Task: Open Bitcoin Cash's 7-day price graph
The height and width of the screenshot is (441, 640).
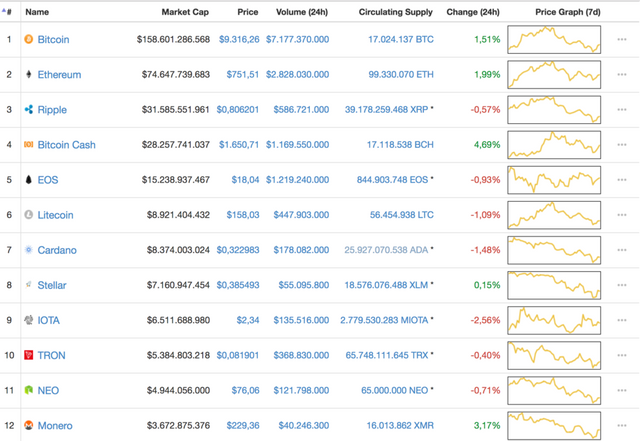Action: coord(554,145)
